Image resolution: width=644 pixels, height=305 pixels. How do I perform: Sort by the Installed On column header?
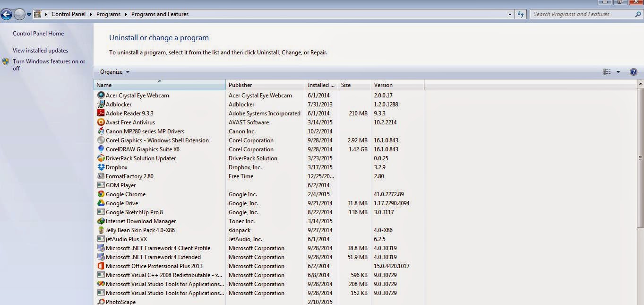coord(322,85)
